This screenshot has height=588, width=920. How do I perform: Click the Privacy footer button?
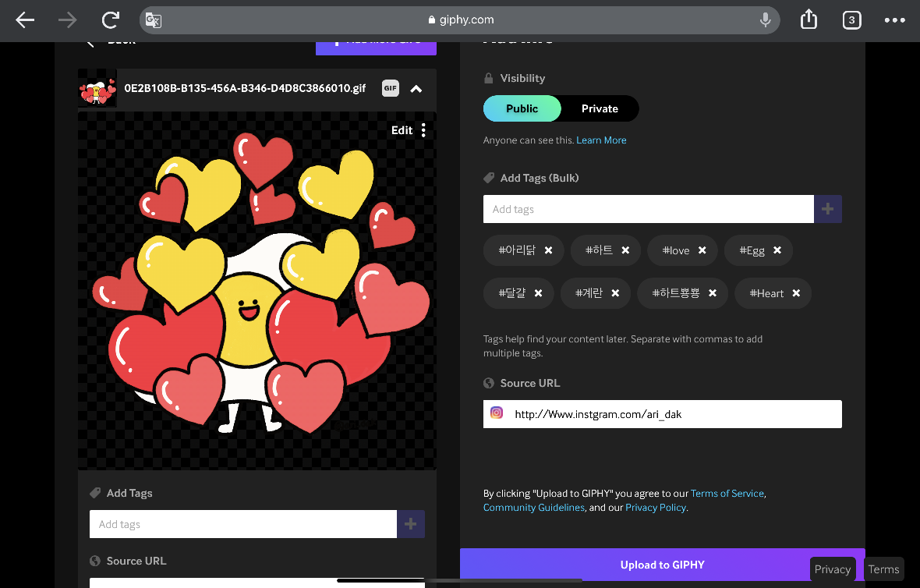pyautogui.click(x=832, y=569)
